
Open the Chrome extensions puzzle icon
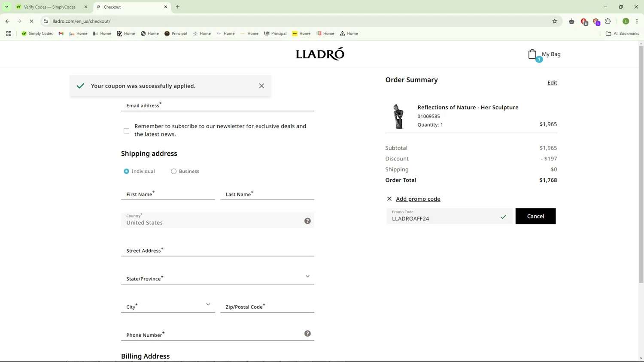coord(608,21)
